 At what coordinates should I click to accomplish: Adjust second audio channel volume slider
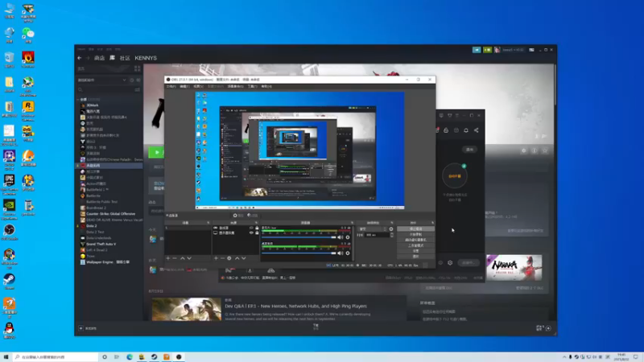299,253
